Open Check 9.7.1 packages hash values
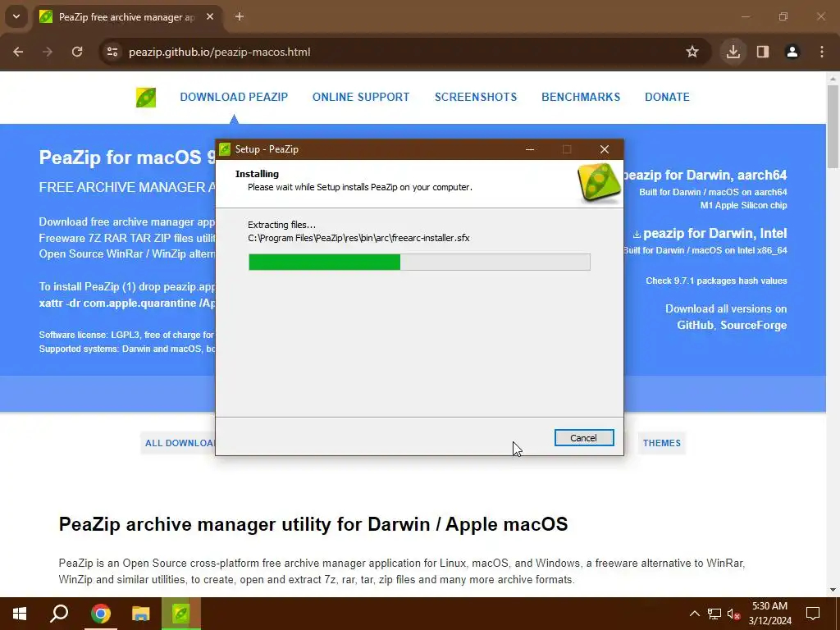The height and width of the screenshot is (630, 840). tap(716, 281)
